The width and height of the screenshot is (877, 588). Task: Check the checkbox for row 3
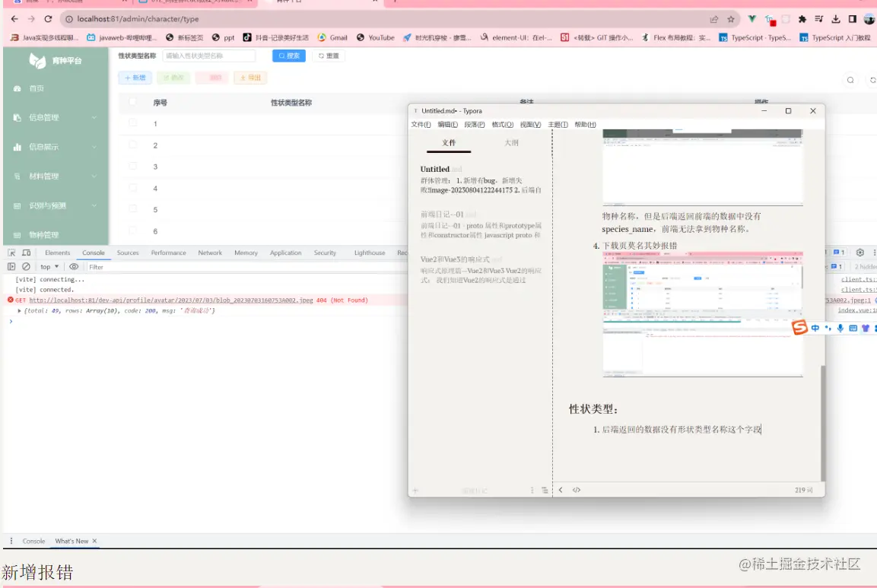(132, 166)
